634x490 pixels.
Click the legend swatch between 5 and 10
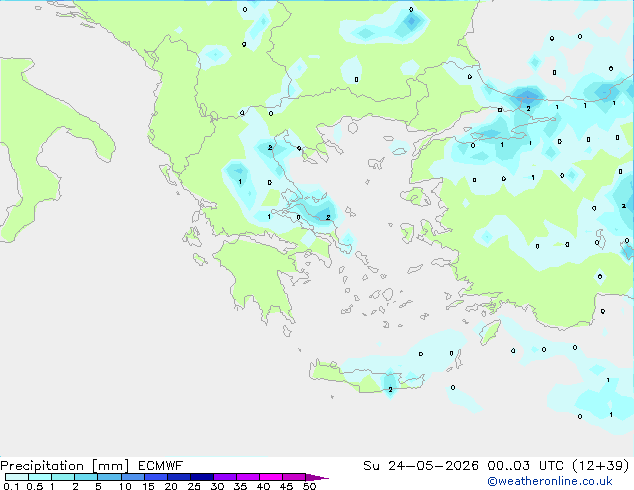point(109,477)
